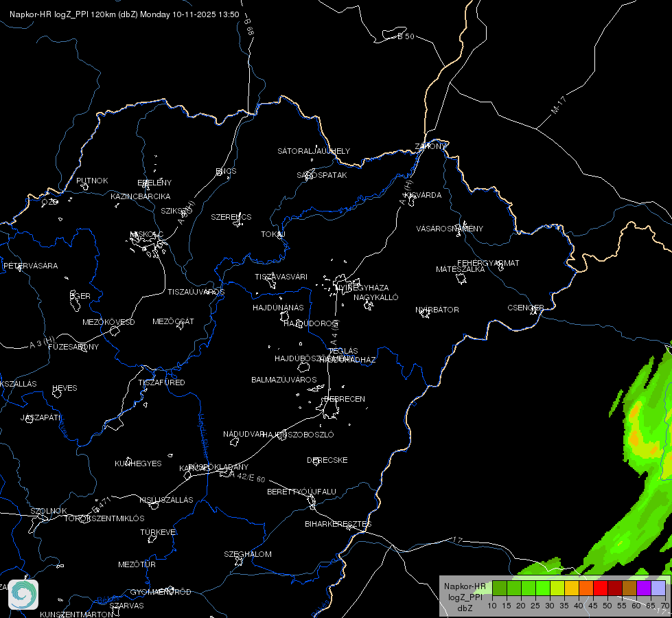The width and height of the screenshot is (672, 618).
Task: Click the 'JÁSZAPÁTI' town label
Action: (41, 417)
